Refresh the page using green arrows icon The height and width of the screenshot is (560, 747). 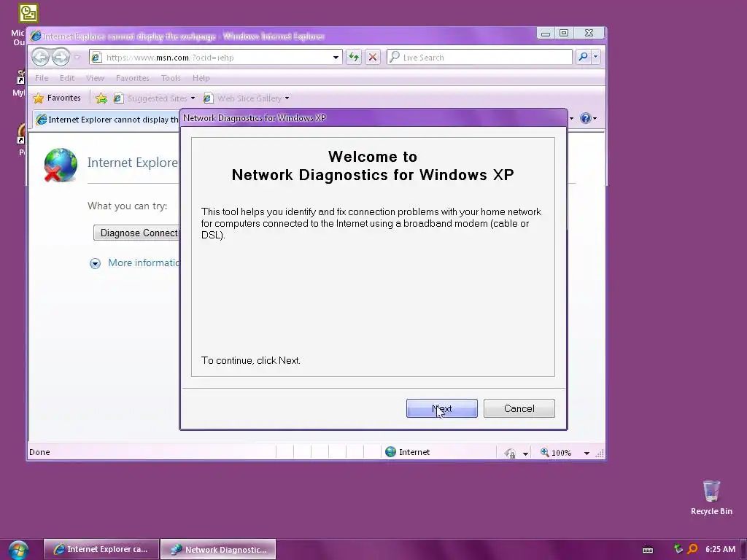click(x=354, y=58)
